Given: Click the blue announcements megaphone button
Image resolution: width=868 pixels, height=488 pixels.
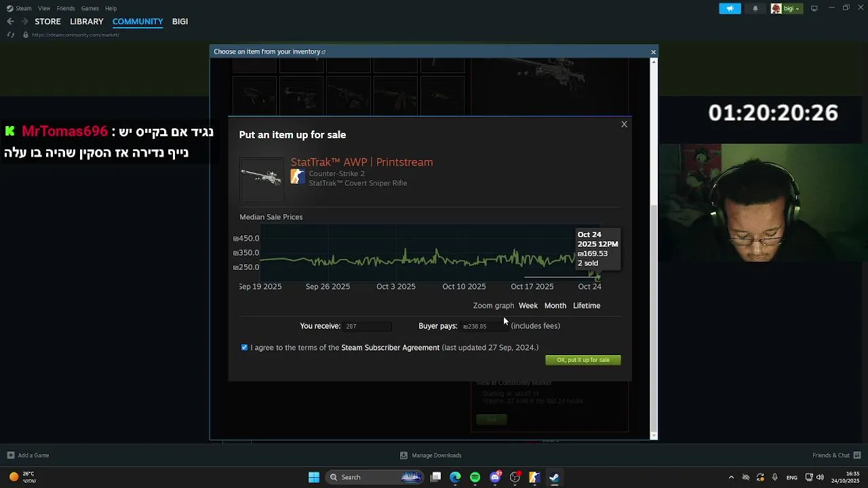Looking at the screenshot, I should tap(730, 9).
